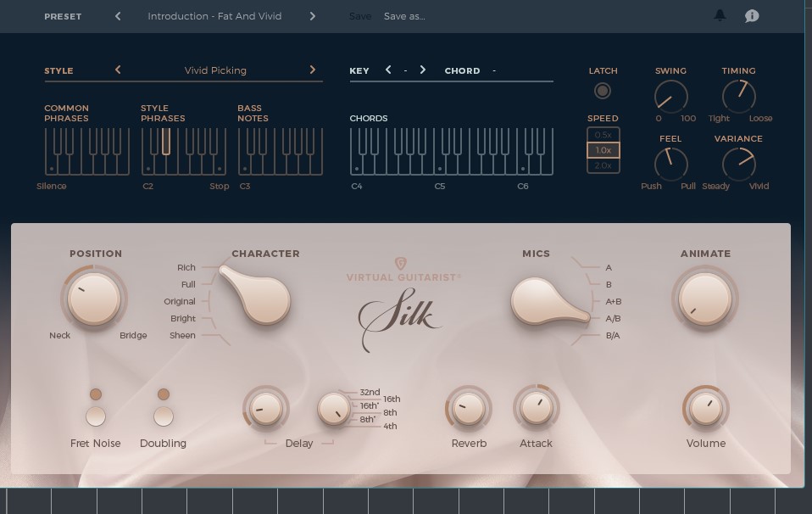The width and height of the screenshot is (812, 514).
Task: Go to next preset arrow
Action: (x=313, y=16)
